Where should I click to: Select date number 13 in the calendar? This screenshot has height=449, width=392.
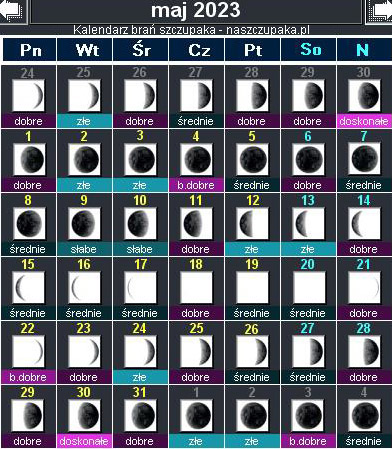(x=308, y=200)
